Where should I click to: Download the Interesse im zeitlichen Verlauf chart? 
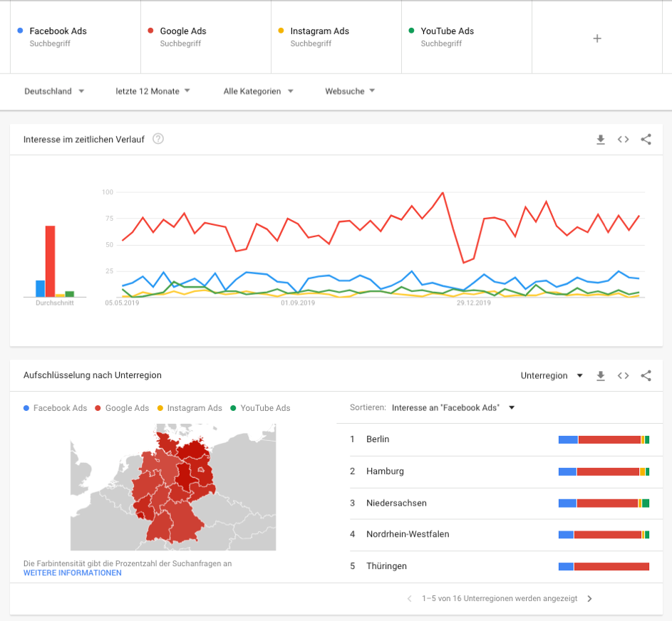tap(601, 140)
